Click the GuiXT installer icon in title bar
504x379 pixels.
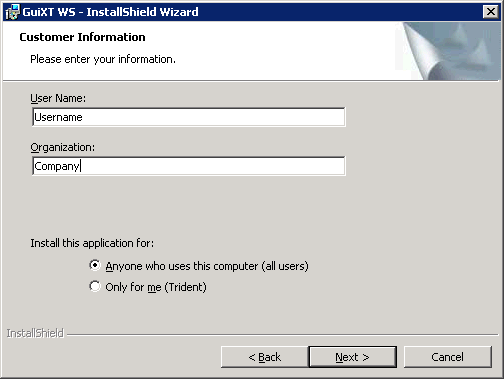coord(12,12)
